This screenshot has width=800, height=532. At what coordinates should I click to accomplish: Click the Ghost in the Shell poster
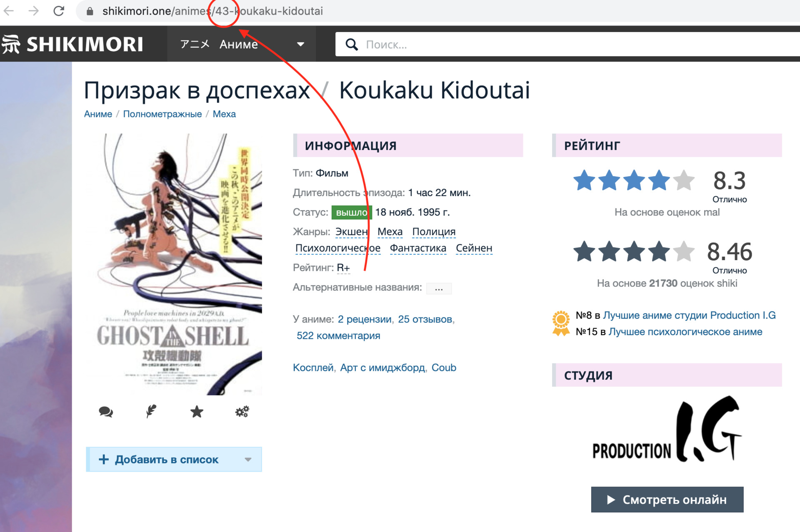pyautogui.click(x=174, y=264)
